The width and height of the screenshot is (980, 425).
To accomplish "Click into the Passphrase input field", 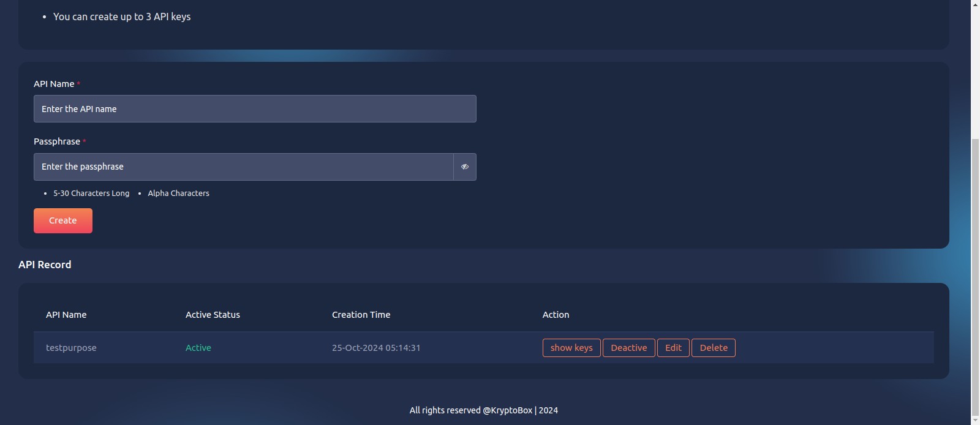I will coord(243,167).
